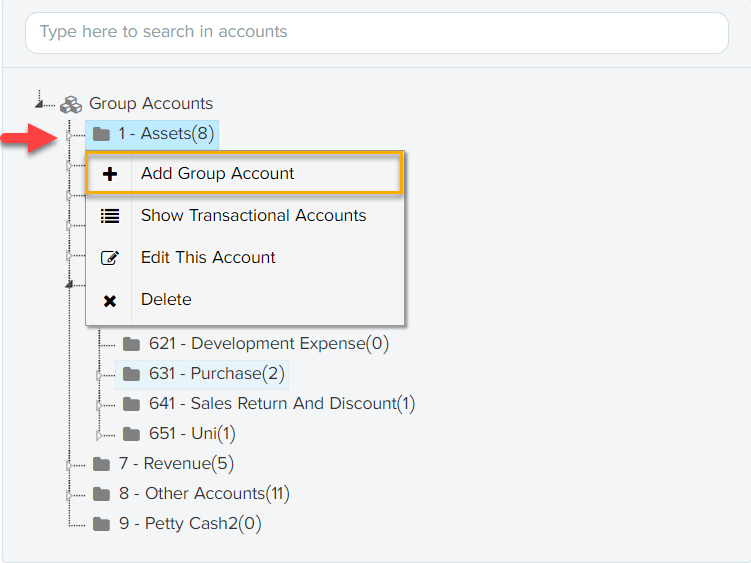Collapse the Group Accounts root node
The height and width of the screenshot is (563, 751).
(40, 103)
